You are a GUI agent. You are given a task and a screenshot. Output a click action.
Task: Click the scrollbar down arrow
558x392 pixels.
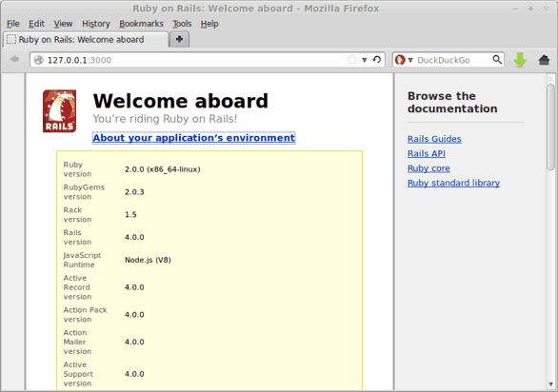coord(551,385)
